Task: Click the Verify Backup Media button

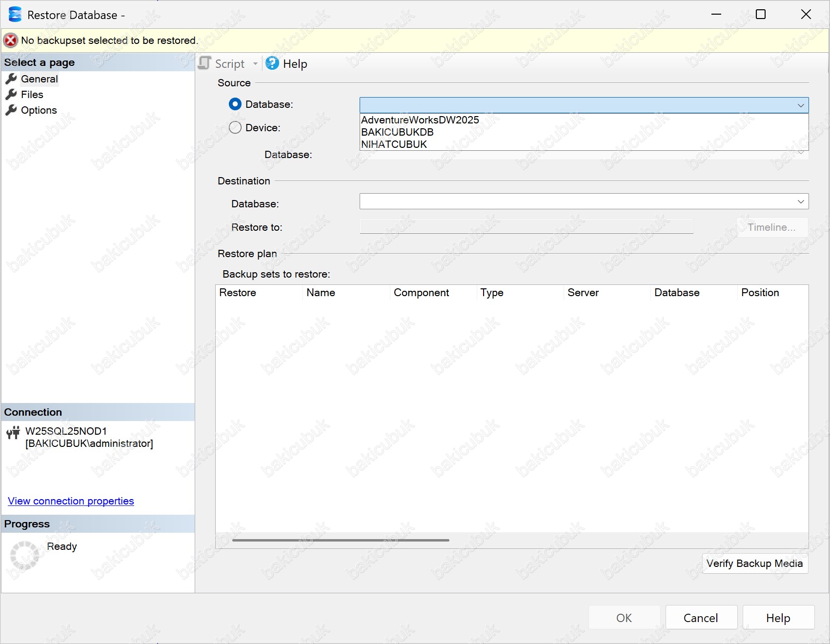Action: [754, 563]
